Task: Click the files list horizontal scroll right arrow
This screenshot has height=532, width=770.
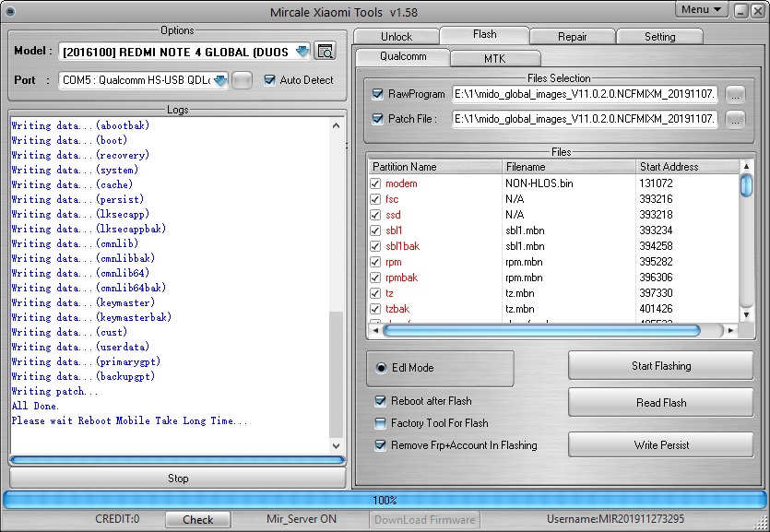Action: (x=730, y=330)
